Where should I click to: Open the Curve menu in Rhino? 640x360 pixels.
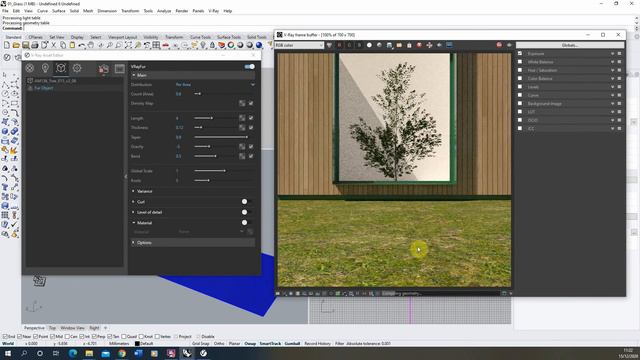click(x=42, y=11)
